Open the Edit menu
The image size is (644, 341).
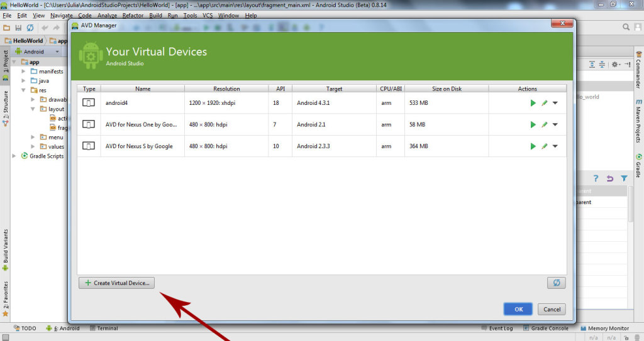pos(22,15)
